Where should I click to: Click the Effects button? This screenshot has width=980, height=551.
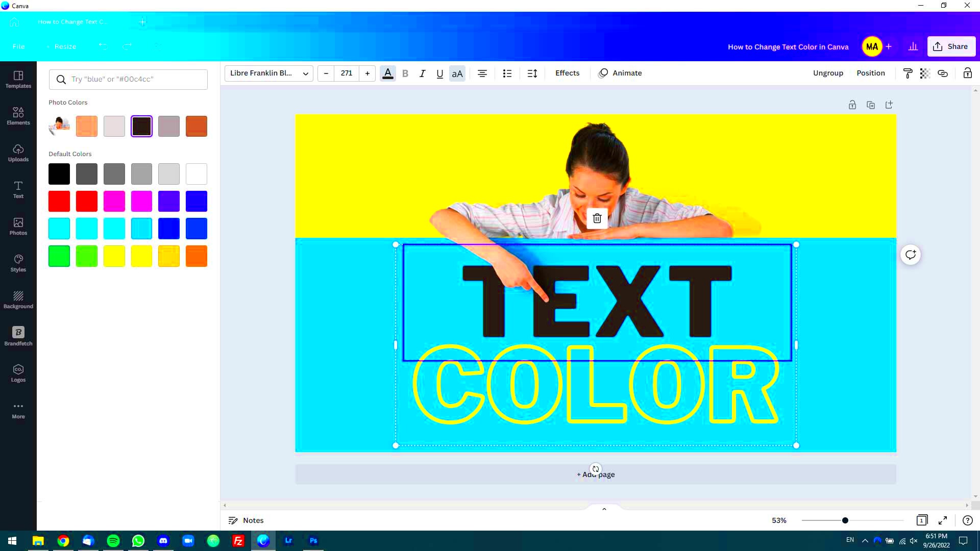(567, 73)
